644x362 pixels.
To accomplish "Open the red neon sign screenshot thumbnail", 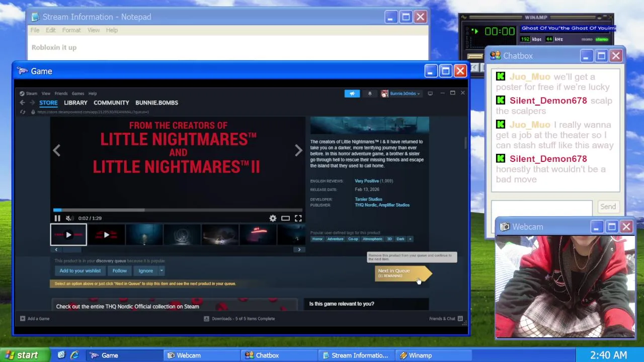I will pos(258,235).
